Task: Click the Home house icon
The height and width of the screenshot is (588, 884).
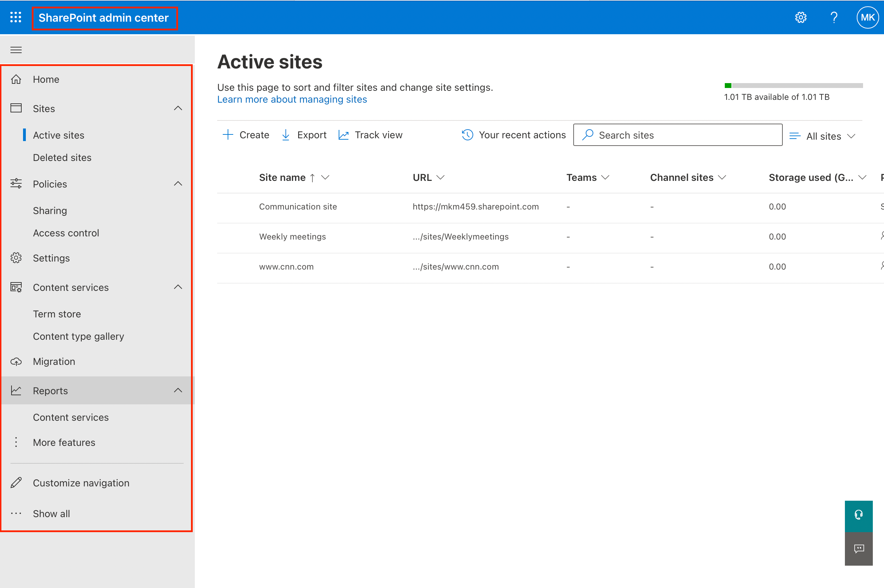Action: point(16,79)
